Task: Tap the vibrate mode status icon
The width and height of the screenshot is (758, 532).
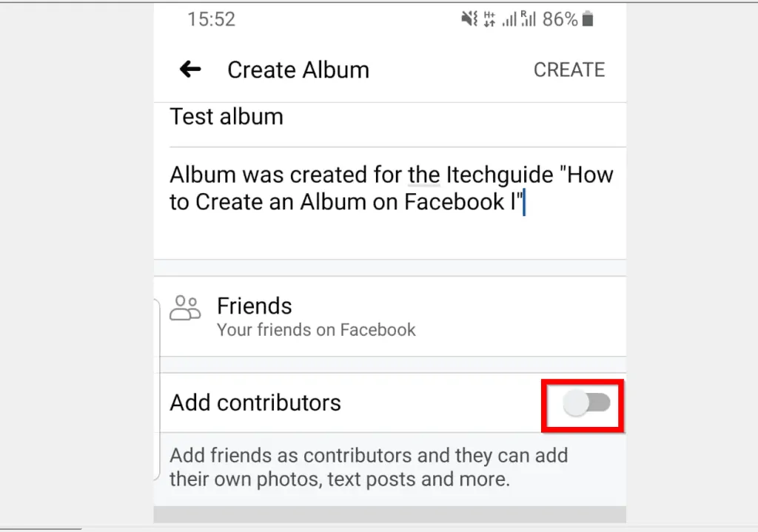Action: [469, 19]
